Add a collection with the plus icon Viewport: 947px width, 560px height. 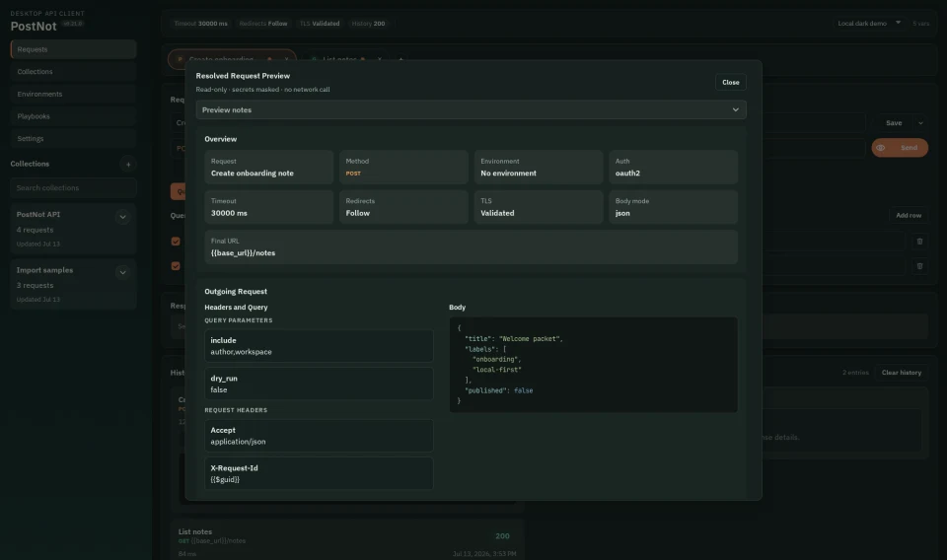click(127, 164)
